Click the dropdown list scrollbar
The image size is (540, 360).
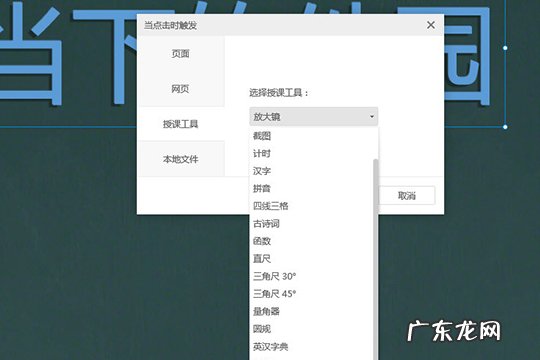(x=375, y=259)
